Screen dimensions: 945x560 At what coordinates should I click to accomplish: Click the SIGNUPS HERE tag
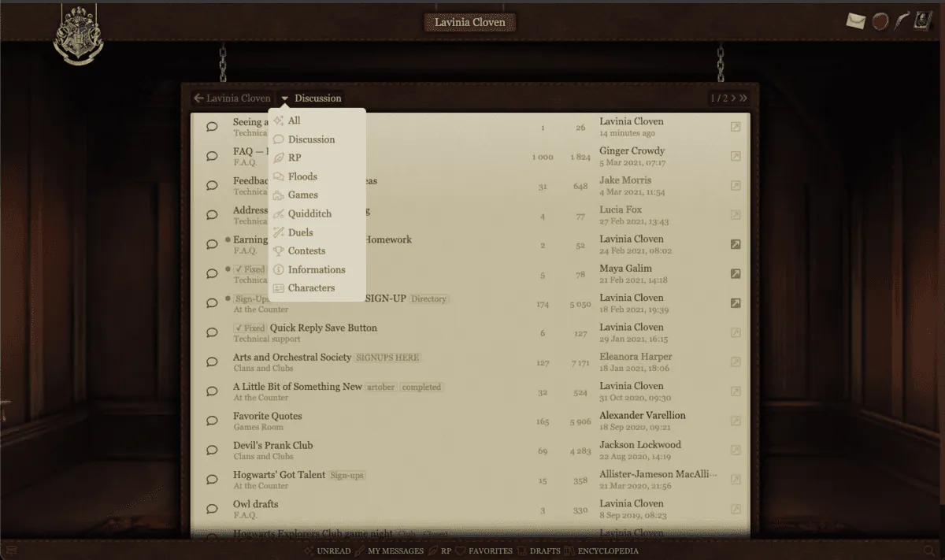point(387,358)
